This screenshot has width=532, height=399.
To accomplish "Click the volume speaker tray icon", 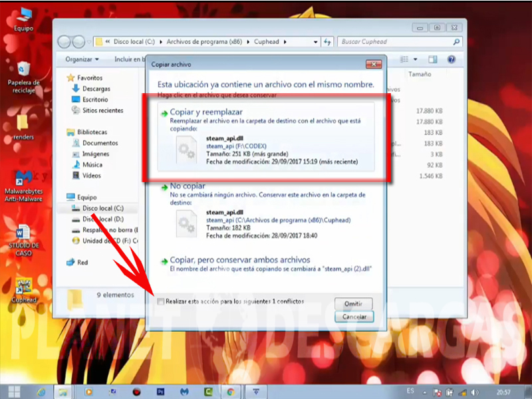I will click(475, 392).
